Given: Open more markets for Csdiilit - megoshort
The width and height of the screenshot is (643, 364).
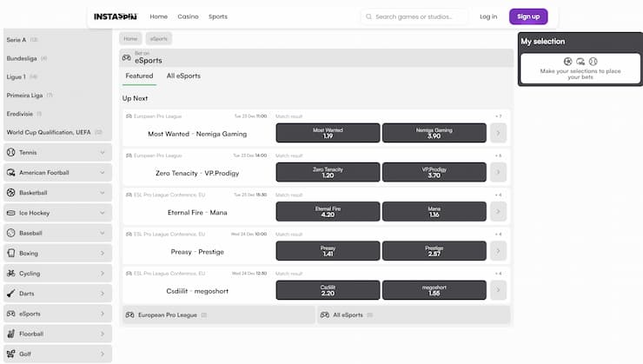Looking at the screenshot, I should pyautogui.click(x=498, y=290).
